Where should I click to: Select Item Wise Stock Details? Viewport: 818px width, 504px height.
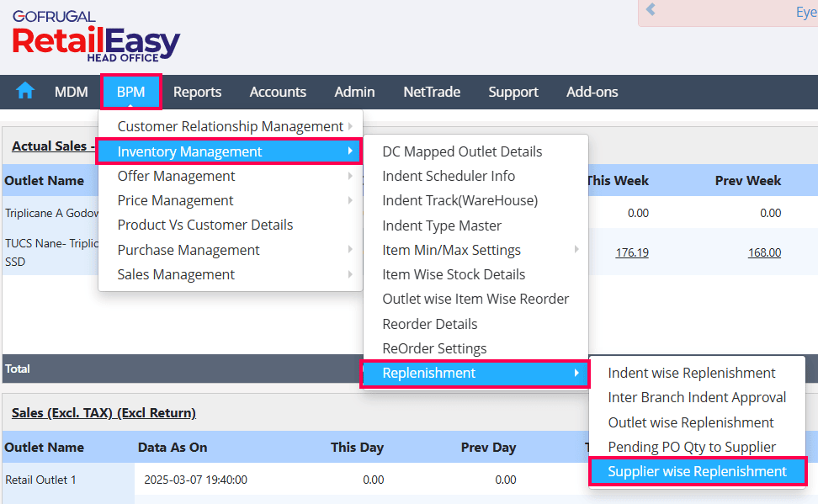[x=454, y=274]
